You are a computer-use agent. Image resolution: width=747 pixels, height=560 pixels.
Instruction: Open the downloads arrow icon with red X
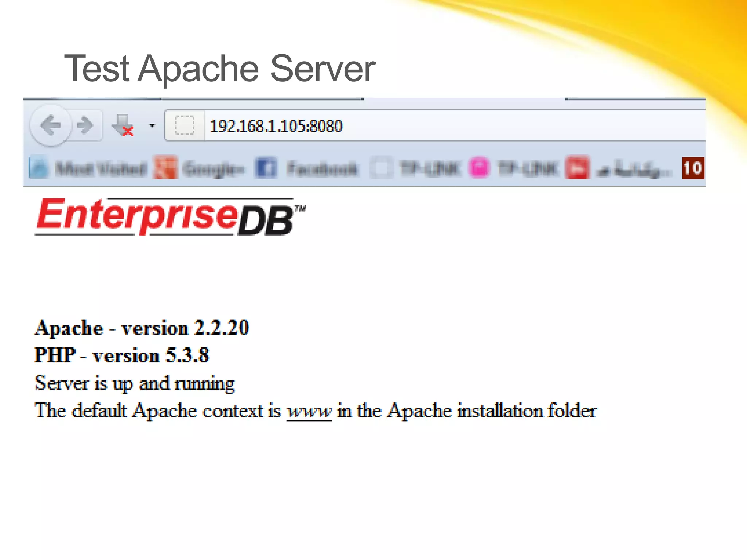pyautogui.click(x=123, y=125)
